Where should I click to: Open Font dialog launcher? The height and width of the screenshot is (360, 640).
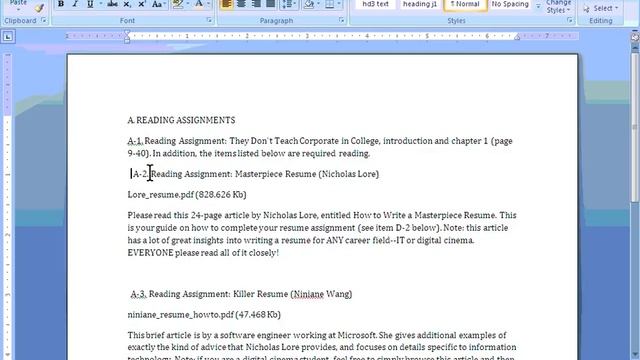pos(209,20)
